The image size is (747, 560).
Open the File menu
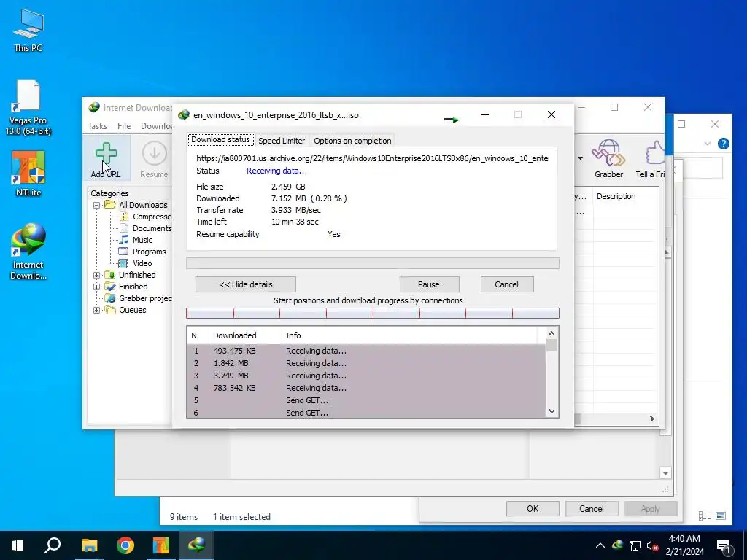[x=124, y=126]
